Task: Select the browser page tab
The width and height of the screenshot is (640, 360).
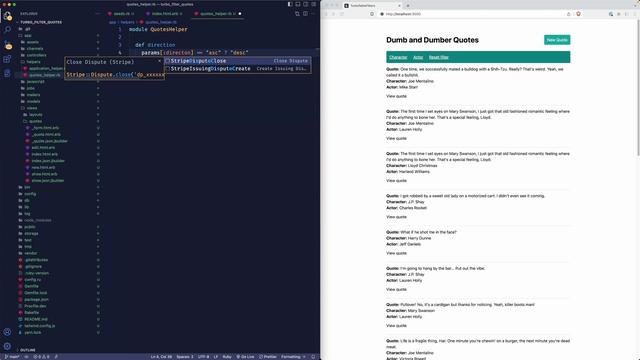Action: coord(372,6)
